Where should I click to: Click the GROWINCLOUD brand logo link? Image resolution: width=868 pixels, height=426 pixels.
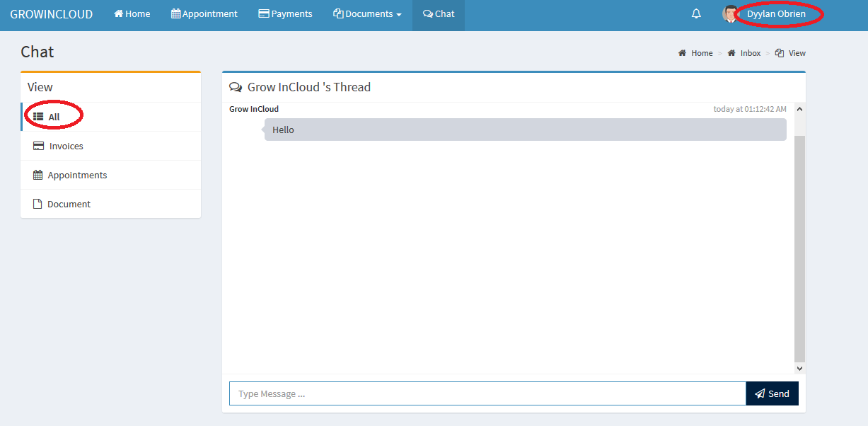(x=52, y=14)
